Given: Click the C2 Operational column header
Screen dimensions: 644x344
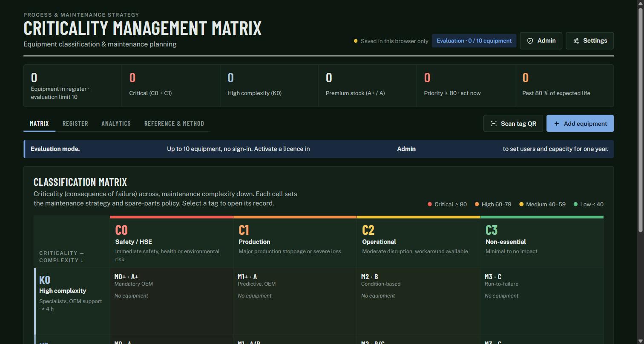Looking at the screenshot, I should click(x=418, y=242).
